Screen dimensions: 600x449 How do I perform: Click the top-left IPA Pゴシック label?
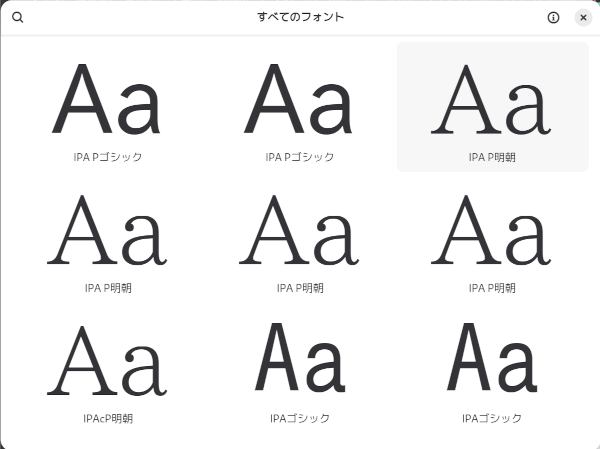(108, 157)
